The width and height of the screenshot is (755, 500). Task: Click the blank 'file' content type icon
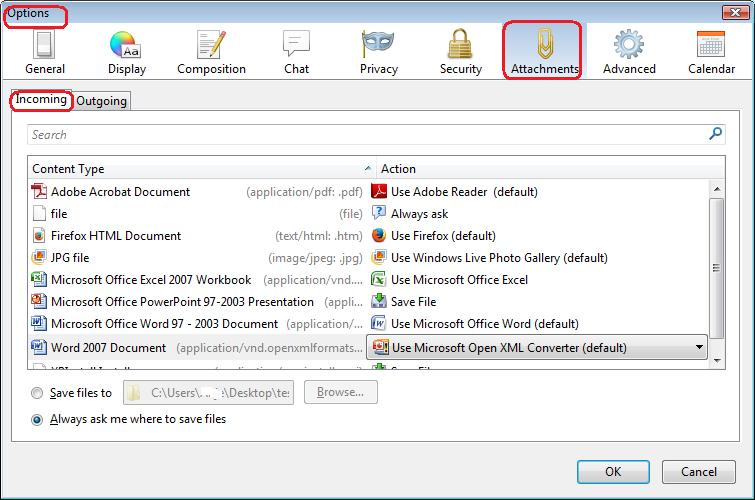pyautogui.click(x=39, y=213)
